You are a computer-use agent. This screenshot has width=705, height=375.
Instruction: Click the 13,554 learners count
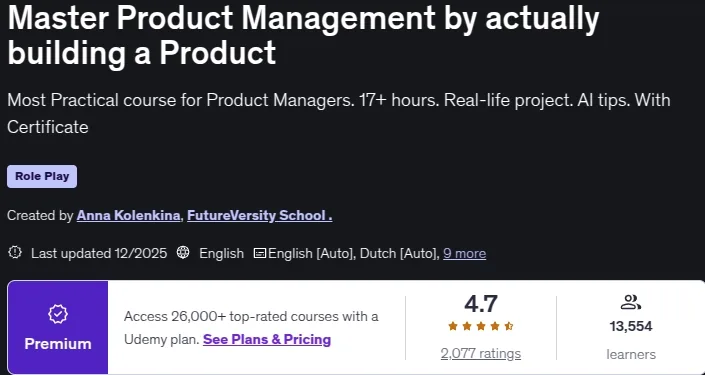631,326
